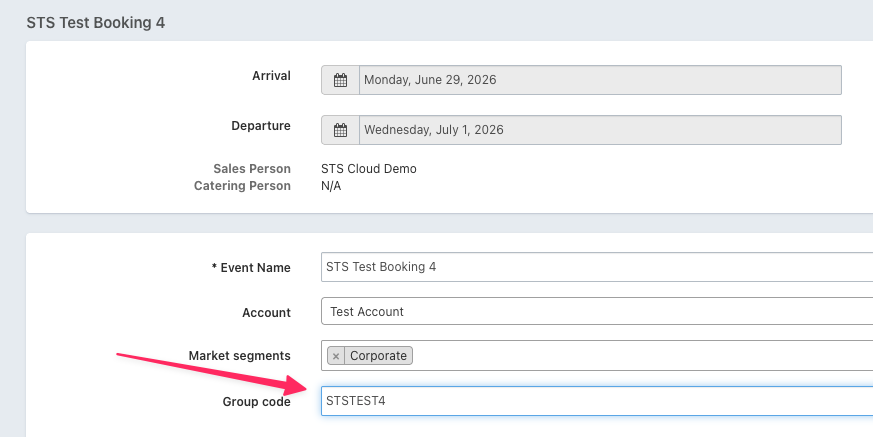Click the Event Name required label
The height and width of the screenshot is (437, 873).
[251, 268]
